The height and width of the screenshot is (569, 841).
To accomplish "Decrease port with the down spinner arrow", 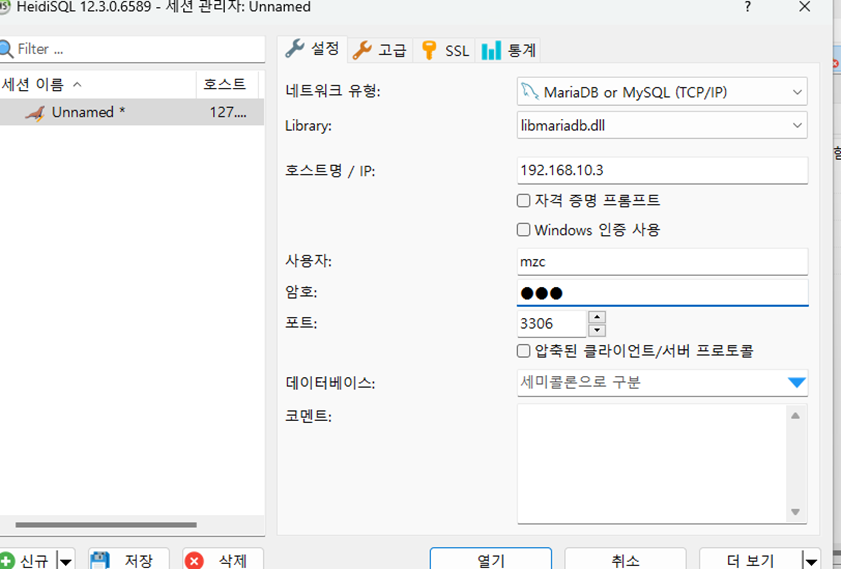I will [596, 330].
